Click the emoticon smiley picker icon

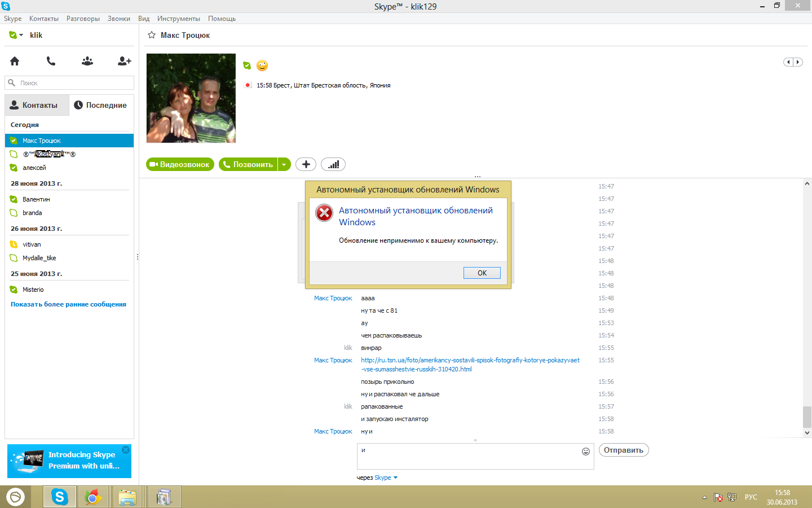(586, 452)
